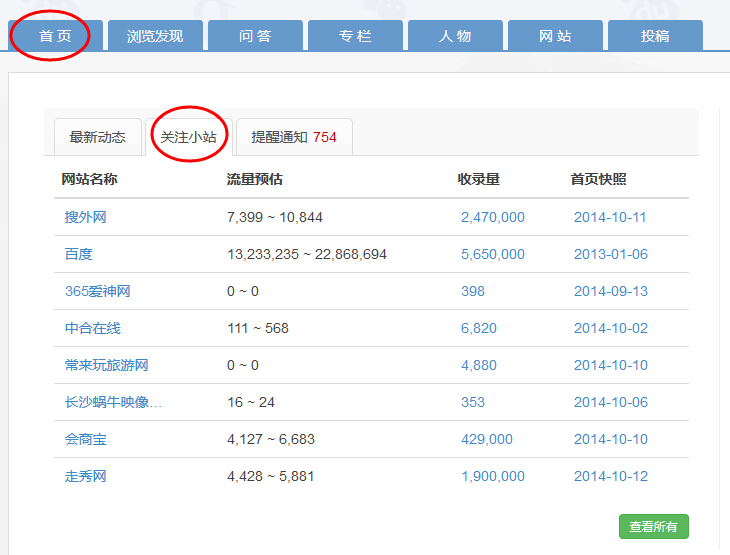Click the 首页快照 column header
This screenshot has height=555, width=730.
[599, 179]
